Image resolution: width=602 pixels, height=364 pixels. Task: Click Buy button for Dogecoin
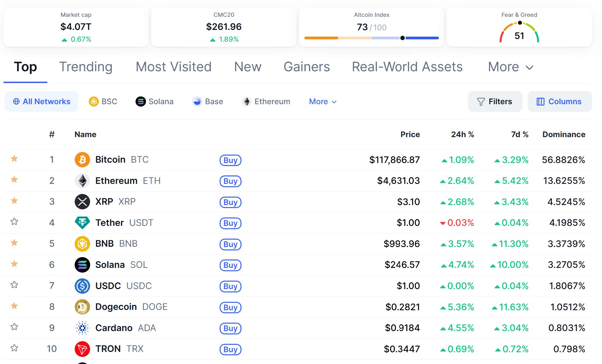pos(230,308)
